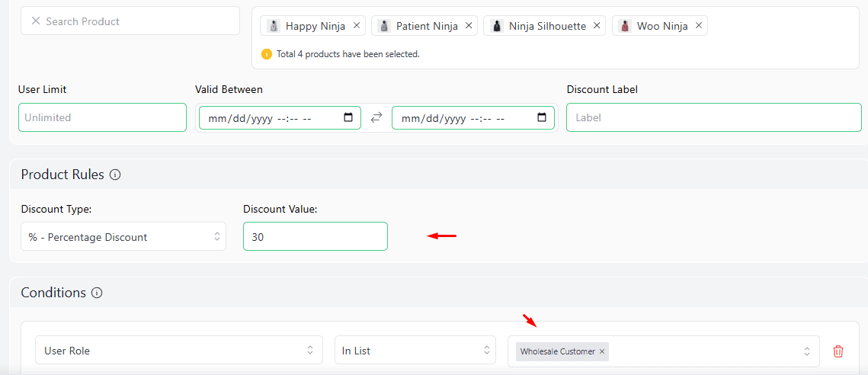868x375 pixels.
Task: Click the Discount Value input field
Action: (315, 237)
